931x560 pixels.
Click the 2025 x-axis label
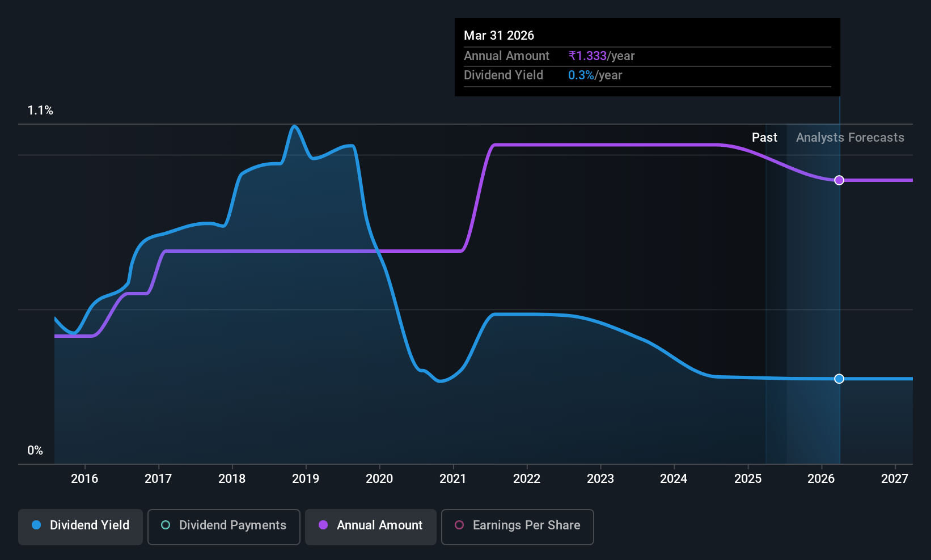(748, 479)
